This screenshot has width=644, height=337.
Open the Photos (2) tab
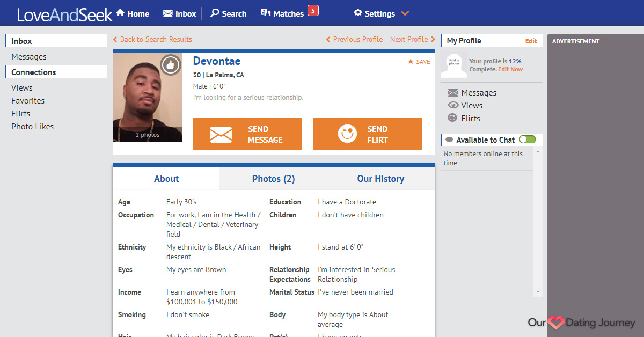coord(273,179)
